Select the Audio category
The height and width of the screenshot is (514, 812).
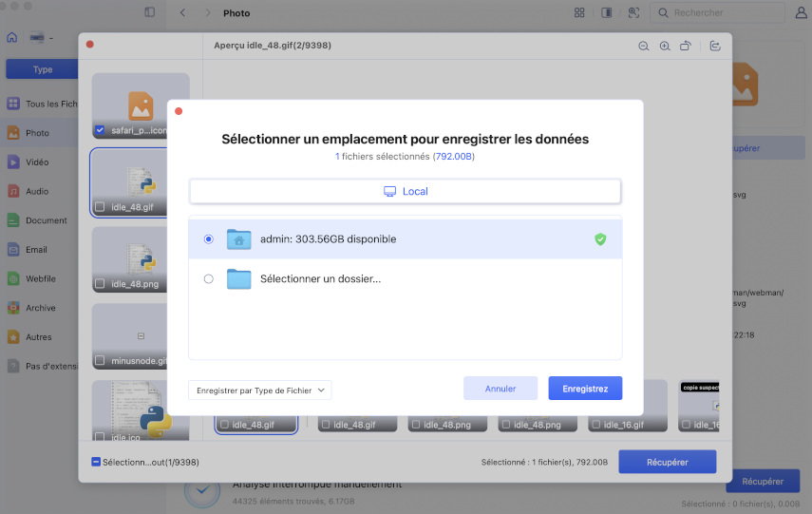click(x=39, y=191)
